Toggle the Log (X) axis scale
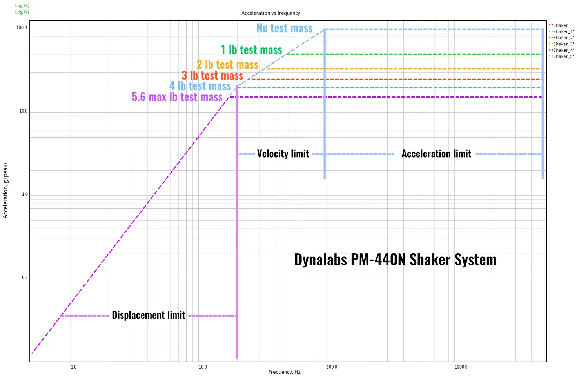Image resolution: width=588 pixels, height=378 pixels. tap(22, 5)
